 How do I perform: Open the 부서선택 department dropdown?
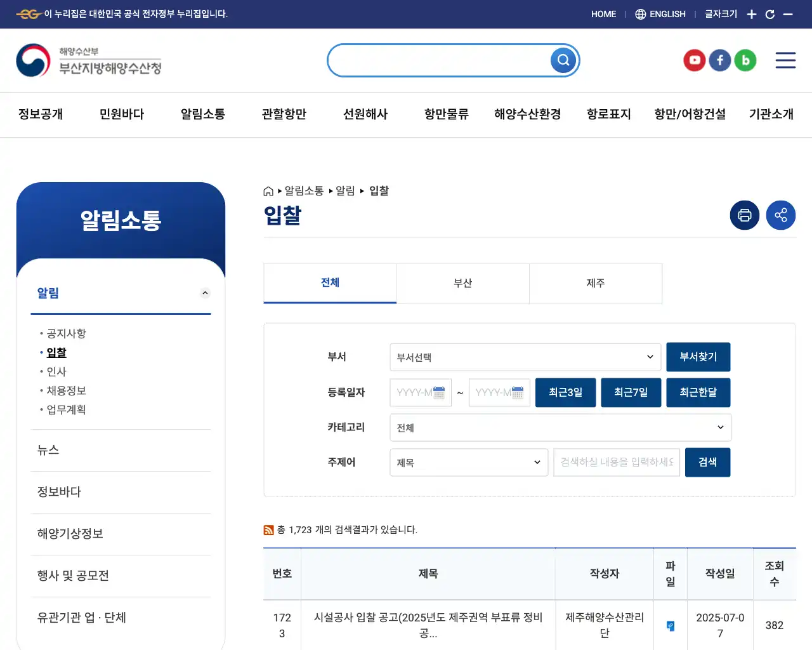[525, 357]
